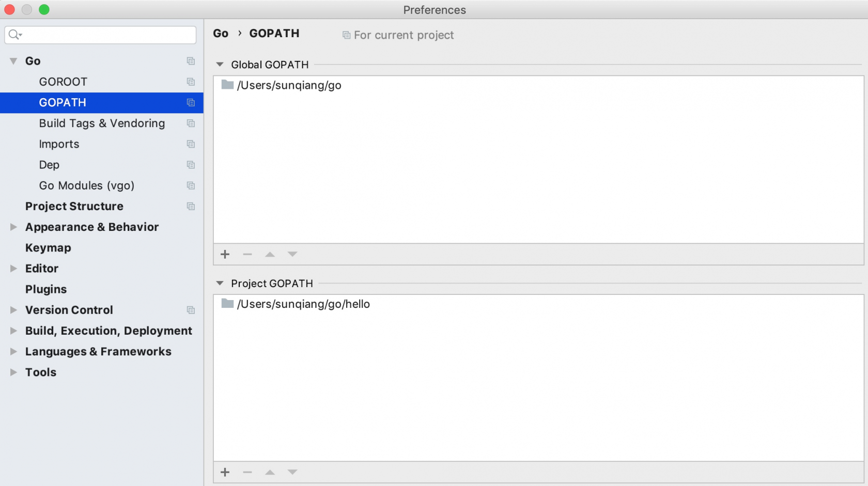Image resolution: width=868 pixels, height=486 pixels.
Task: Select /Users/sunqiang/go/hello path entry
Action: point(303,304)
